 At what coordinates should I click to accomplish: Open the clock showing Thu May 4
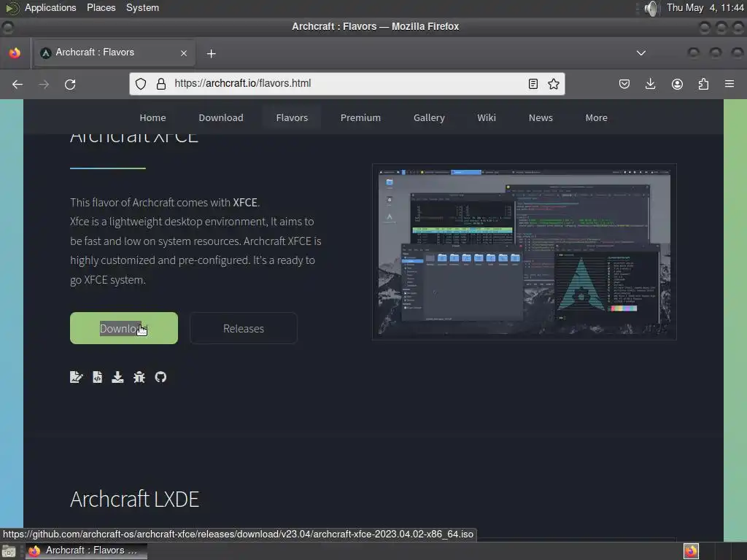(x=705, y=7)
